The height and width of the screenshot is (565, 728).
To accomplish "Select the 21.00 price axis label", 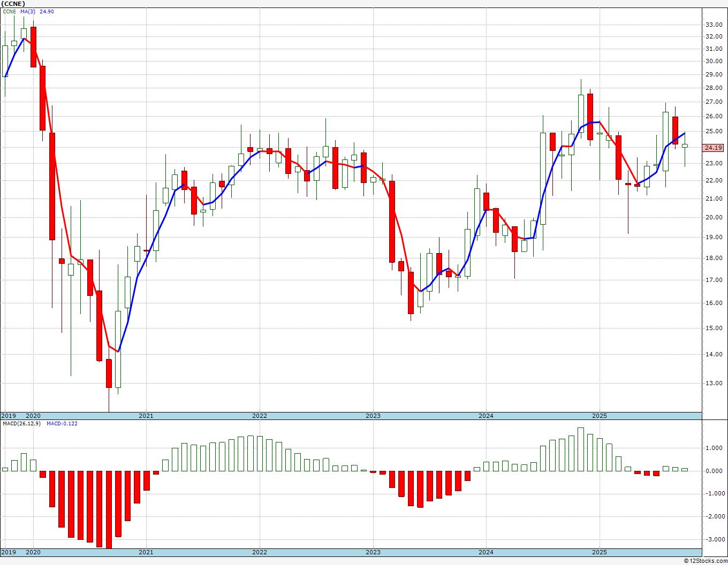I will pos(713,198).
